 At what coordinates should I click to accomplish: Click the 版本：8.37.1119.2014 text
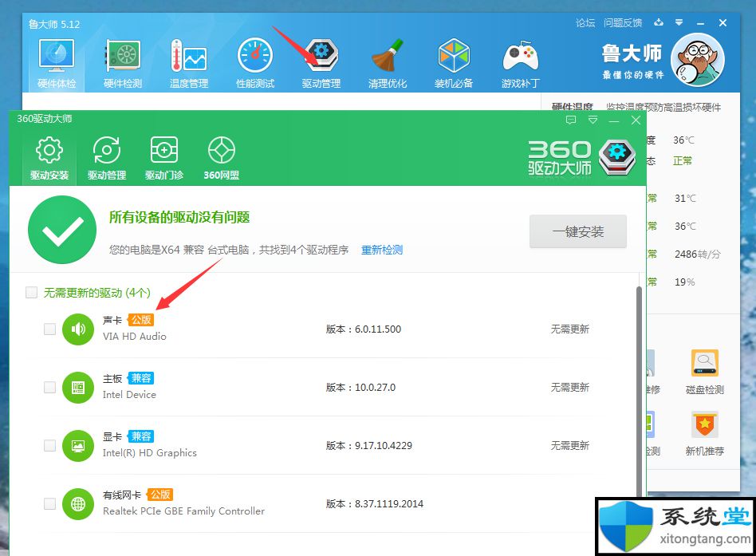[375, 504]
